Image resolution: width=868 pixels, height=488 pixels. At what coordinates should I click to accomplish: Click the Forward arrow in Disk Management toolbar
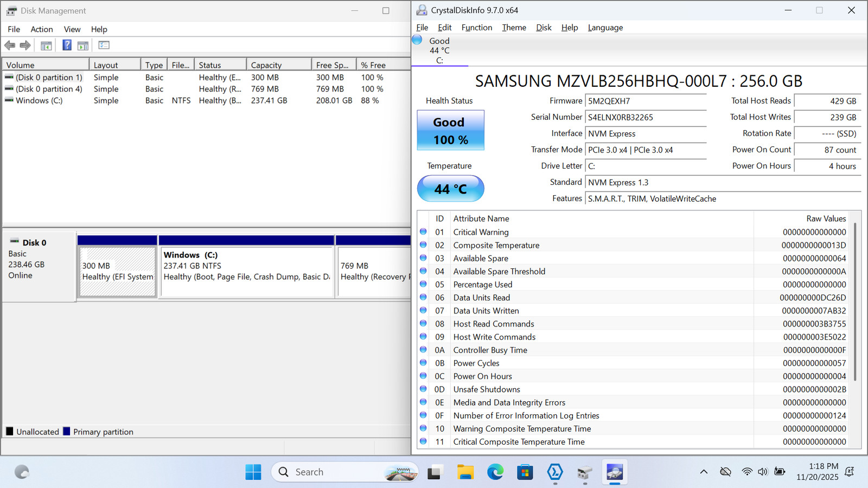(25, 46)
